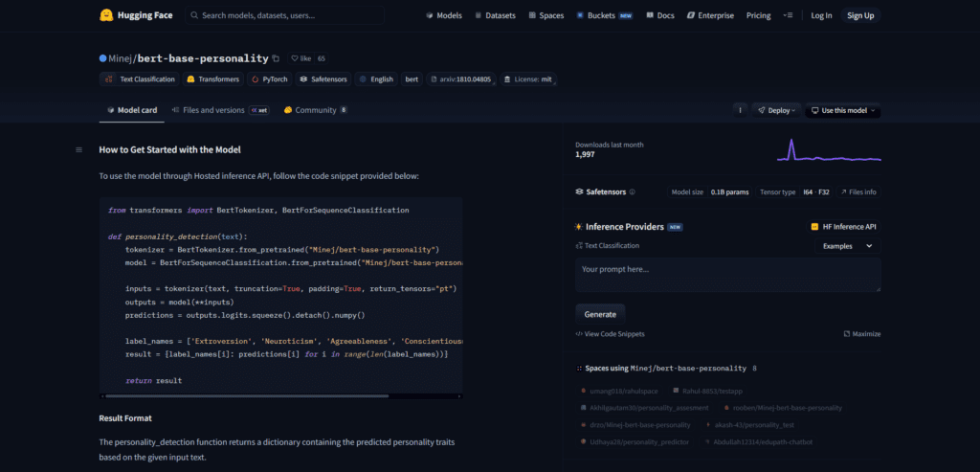Switch to Files and versions tab
Image resolution: width=980 pixels, height=472 pixels.
click(x=221, y=110)
